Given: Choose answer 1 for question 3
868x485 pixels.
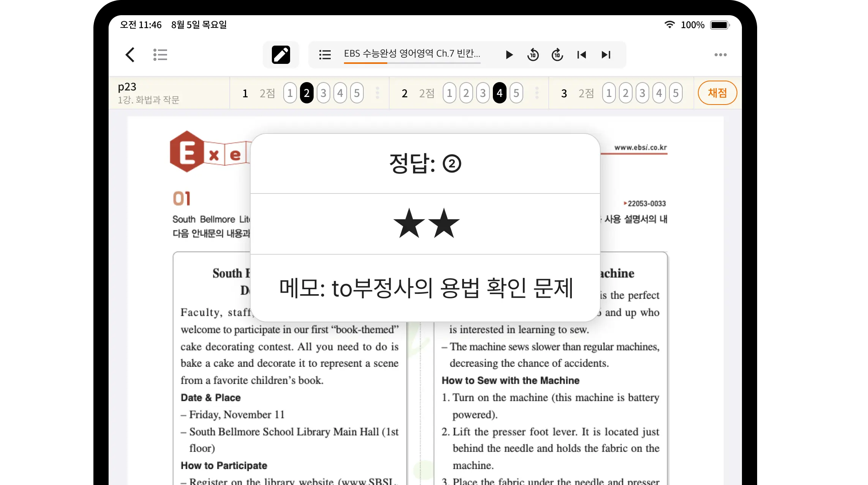Looking at the screenshot, I should tap(609, 93).
